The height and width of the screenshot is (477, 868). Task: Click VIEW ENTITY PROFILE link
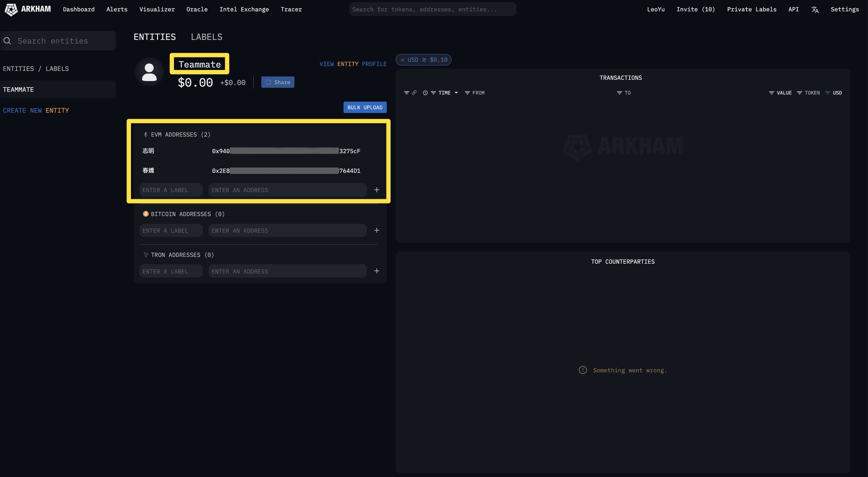point(353,64)
